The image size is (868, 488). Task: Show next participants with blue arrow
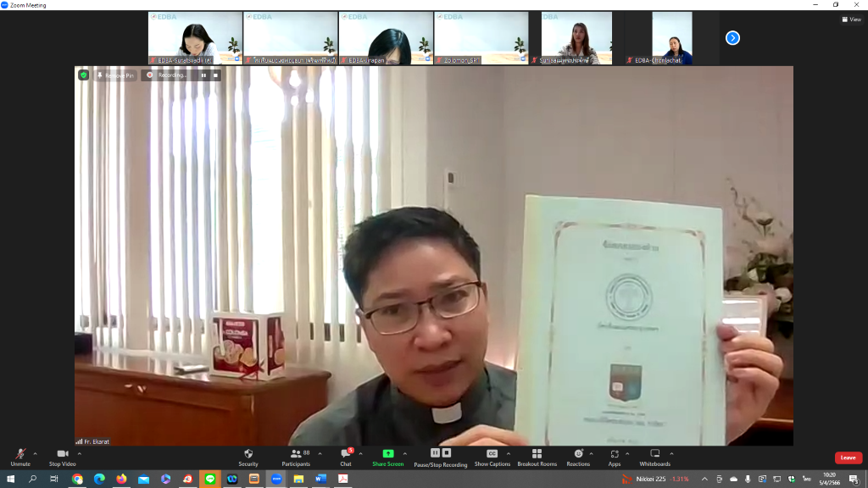point(732,37)
